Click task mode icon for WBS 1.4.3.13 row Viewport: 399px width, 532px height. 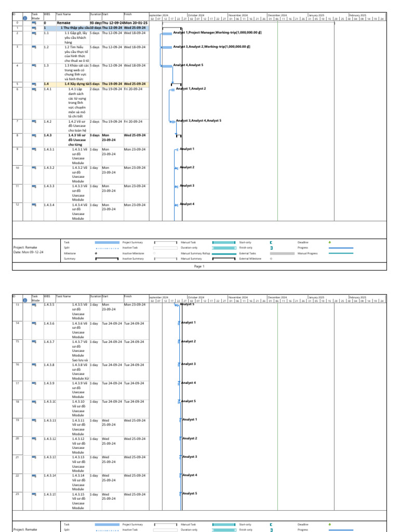[x=34, y=457]
